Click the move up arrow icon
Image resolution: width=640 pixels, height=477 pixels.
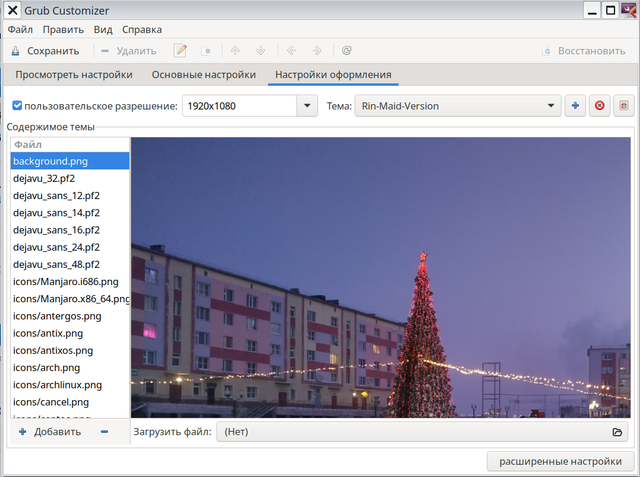235,51
